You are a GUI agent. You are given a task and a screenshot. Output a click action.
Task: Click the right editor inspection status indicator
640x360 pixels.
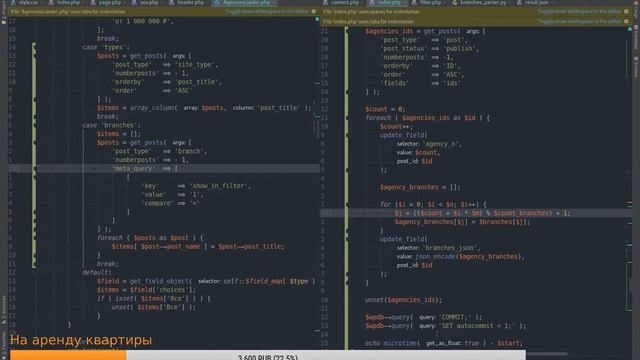[630, 29]
